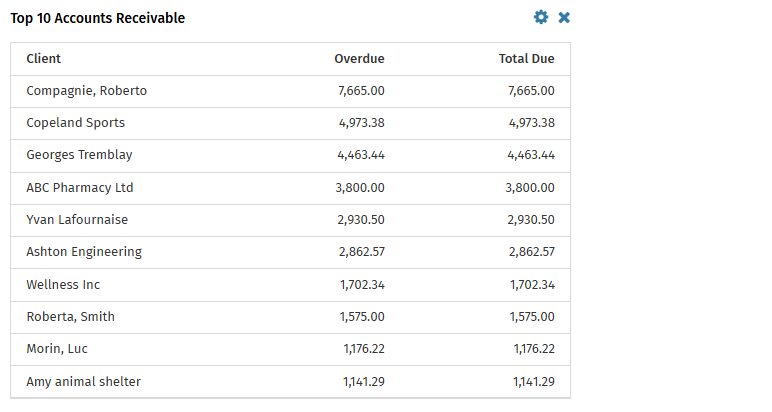
Task: Click the Total Due column header
Action: (x=526, y=59)
